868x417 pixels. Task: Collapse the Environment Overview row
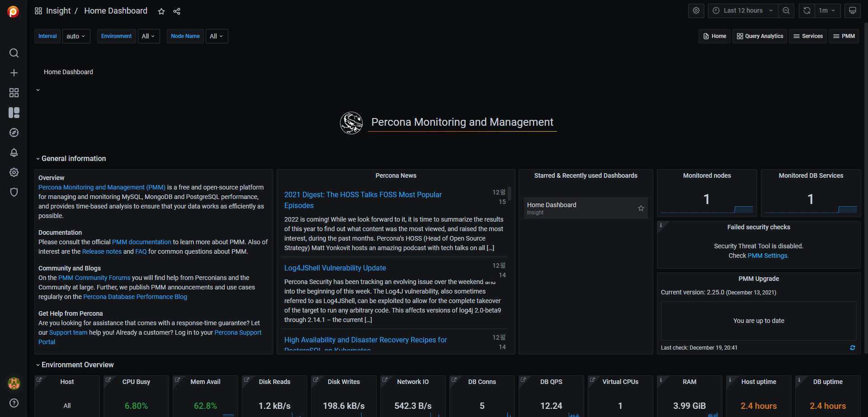pyautogui.click(x=75, y=365)
